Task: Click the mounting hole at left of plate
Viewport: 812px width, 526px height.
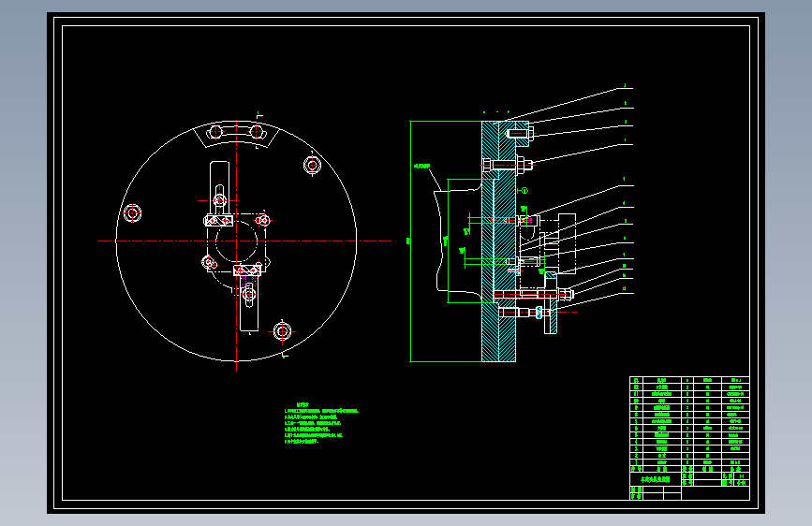Action: click(133, 212)
